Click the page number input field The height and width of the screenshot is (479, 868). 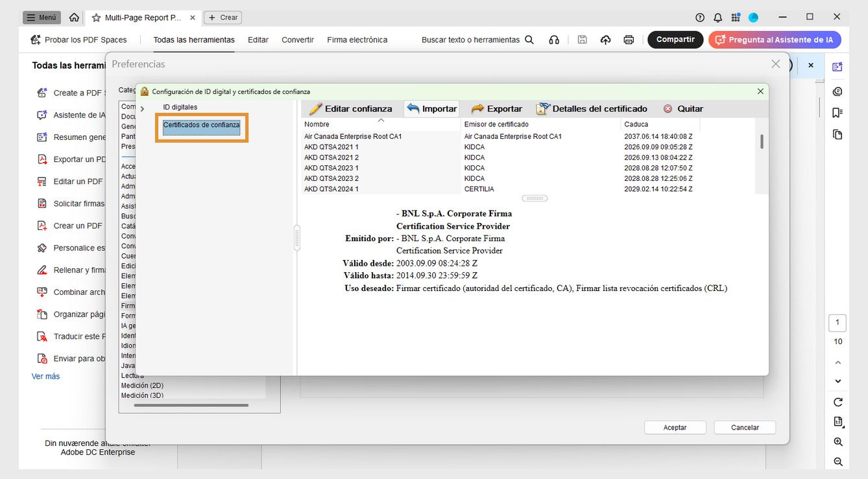pos(837,322)
